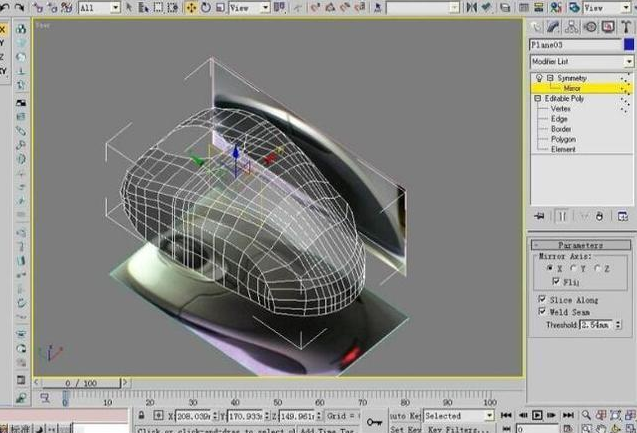Click the Go to End playback button
This screenshot has height=433, width=637.
point(568,415)
